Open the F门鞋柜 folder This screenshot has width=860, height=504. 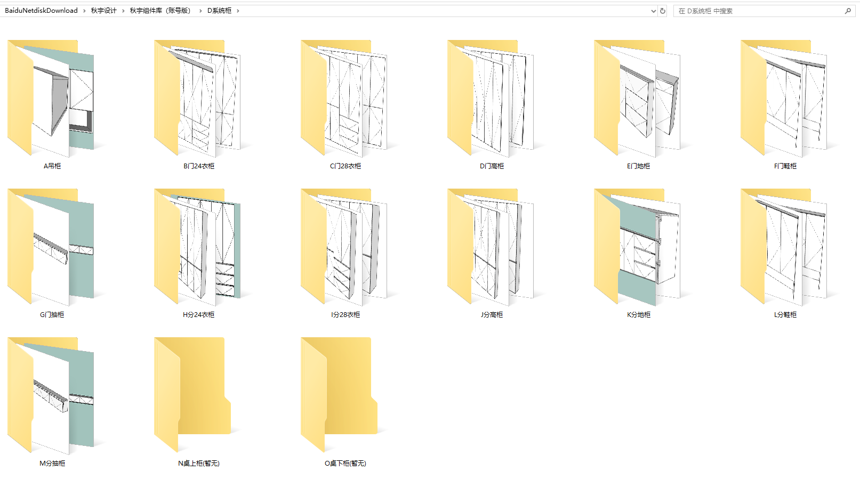[x=784, y=99]
